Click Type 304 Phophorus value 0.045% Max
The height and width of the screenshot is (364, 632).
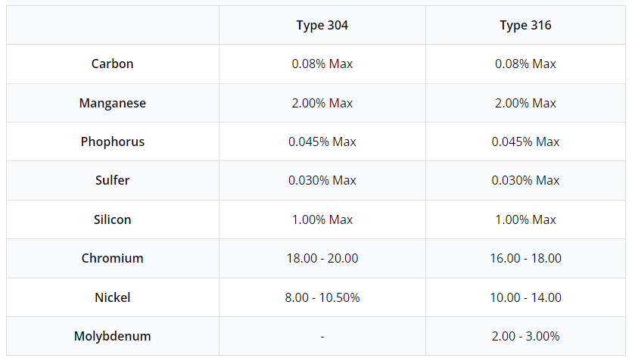pos(322,142)
